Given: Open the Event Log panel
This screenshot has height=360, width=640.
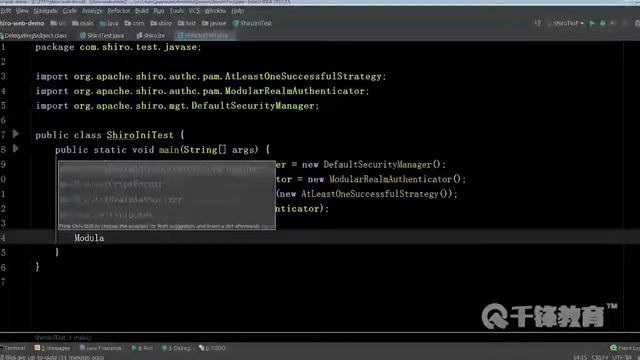Looking at the screenshot, I should [x=625, y=348].
